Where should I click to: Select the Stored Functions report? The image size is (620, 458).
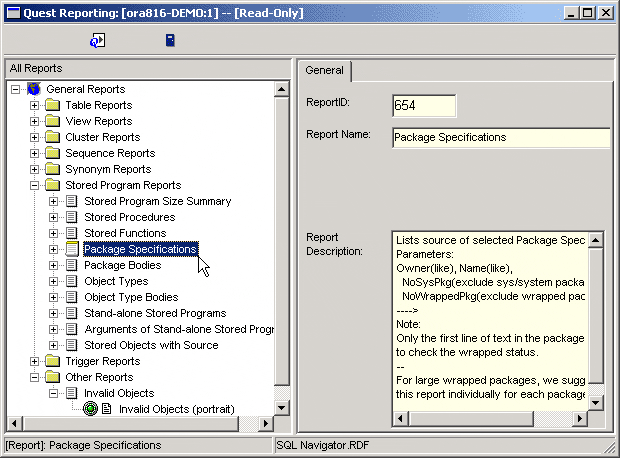click(x=125, y=233)
